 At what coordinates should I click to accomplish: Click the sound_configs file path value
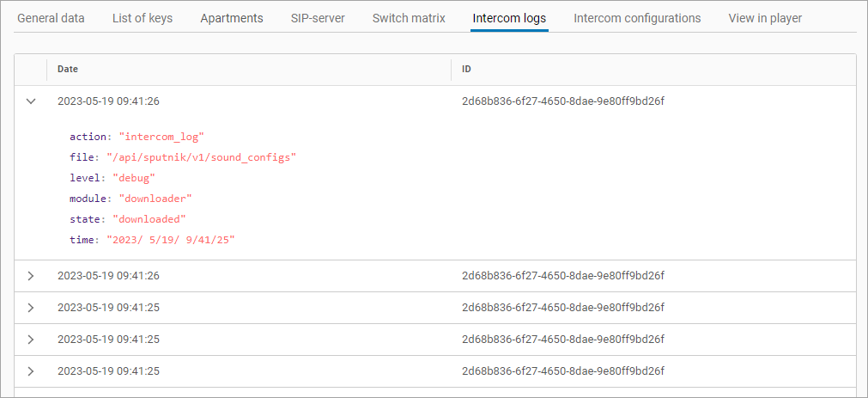click(x=201, y=157)
